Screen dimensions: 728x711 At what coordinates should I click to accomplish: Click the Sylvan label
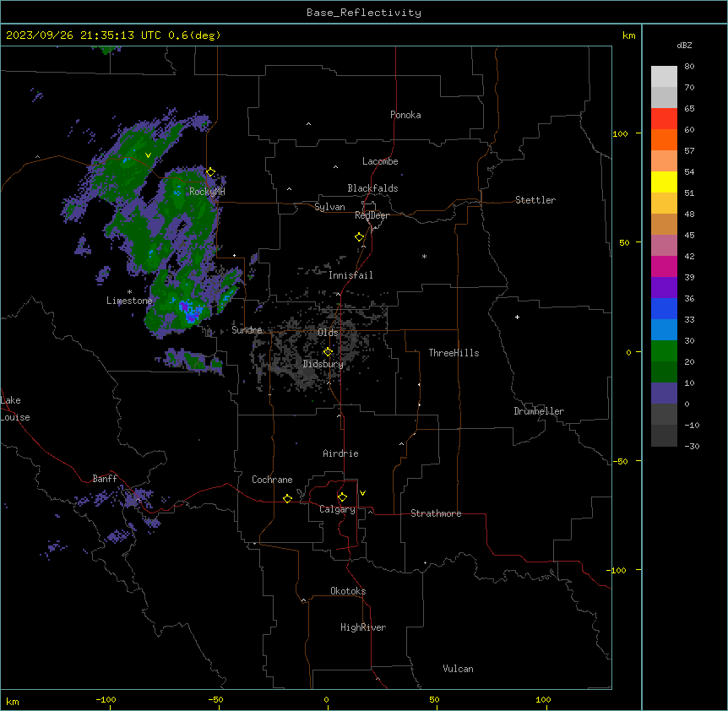(329, 207)
